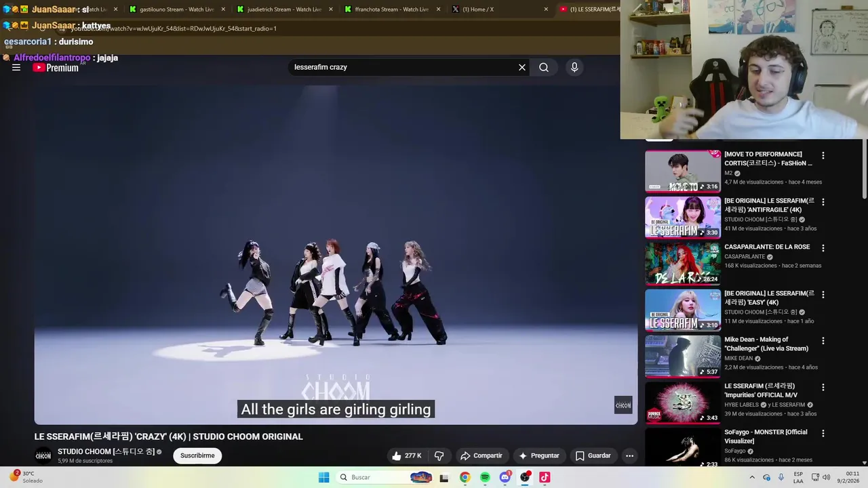The height and width of the screenshot is (488, 868).
Task: Close the gastilouno Stream tab
Action: tap(223, 9)
